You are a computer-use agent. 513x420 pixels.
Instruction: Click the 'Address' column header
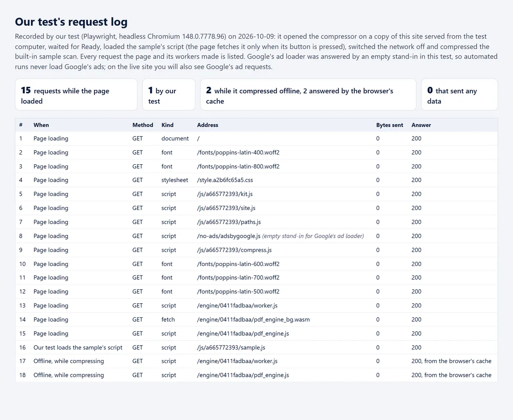(x=208, y=125)
